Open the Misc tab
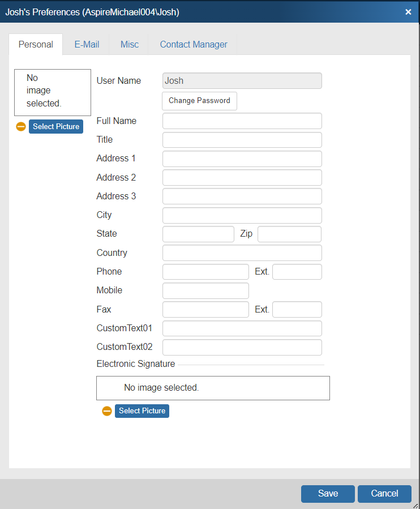Image resolution: width=420 pixels, height=509 pixels. tap(129, 44)
